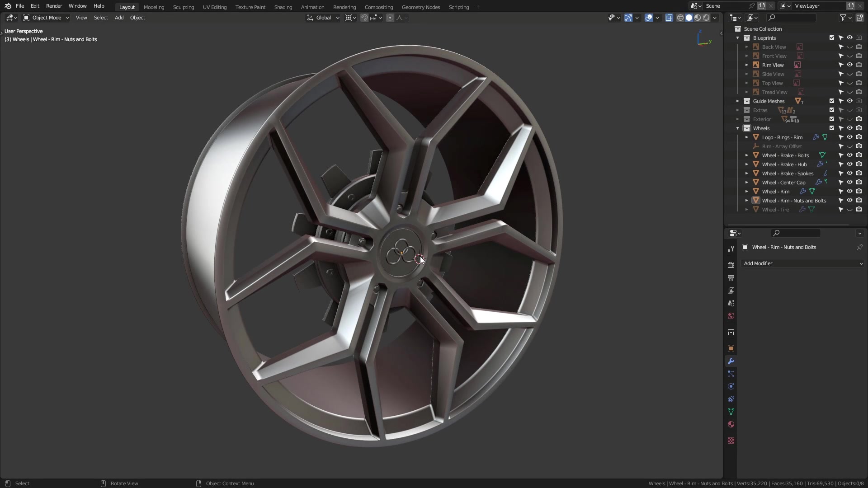Create new collection in the outliner
Screen dimensions: 868x488
(859, 18)
